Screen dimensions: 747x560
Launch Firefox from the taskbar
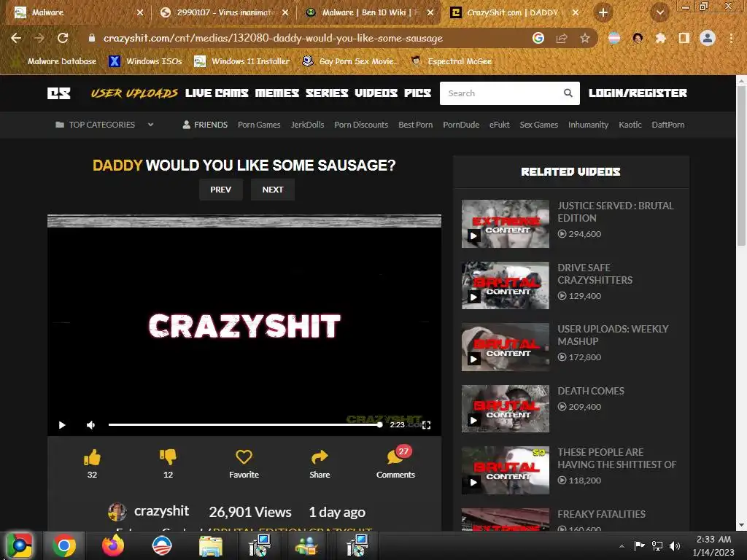(113, 545)
